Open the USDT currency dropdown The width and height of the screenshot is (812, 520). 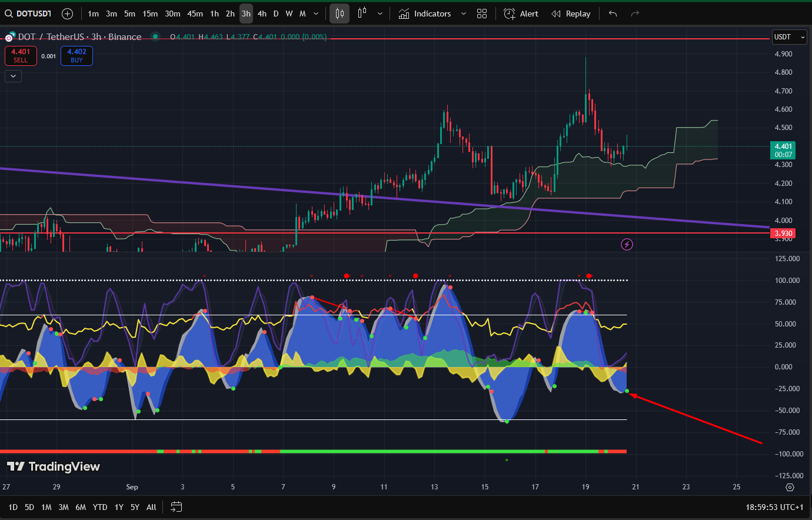(789, 37)
